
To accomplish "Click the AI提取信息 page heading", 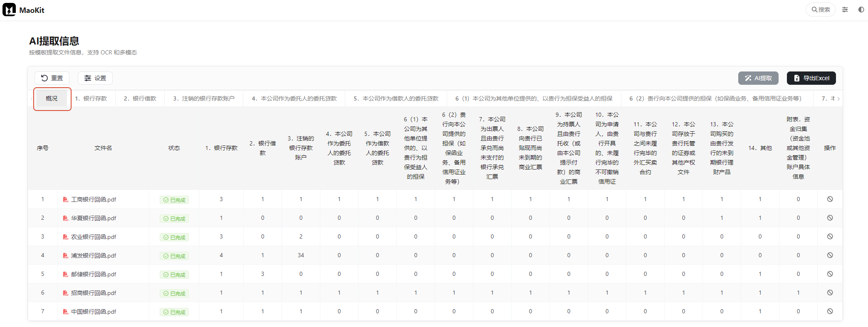I will pos(54,41).
